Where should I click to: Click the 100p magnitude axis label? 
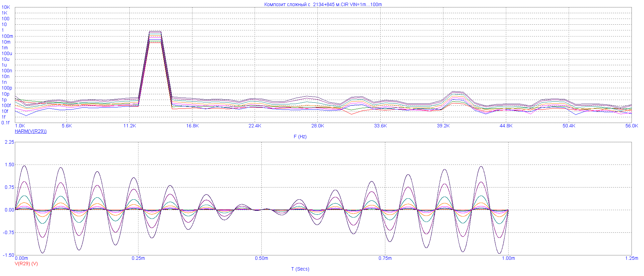click(x=7, y=88)
